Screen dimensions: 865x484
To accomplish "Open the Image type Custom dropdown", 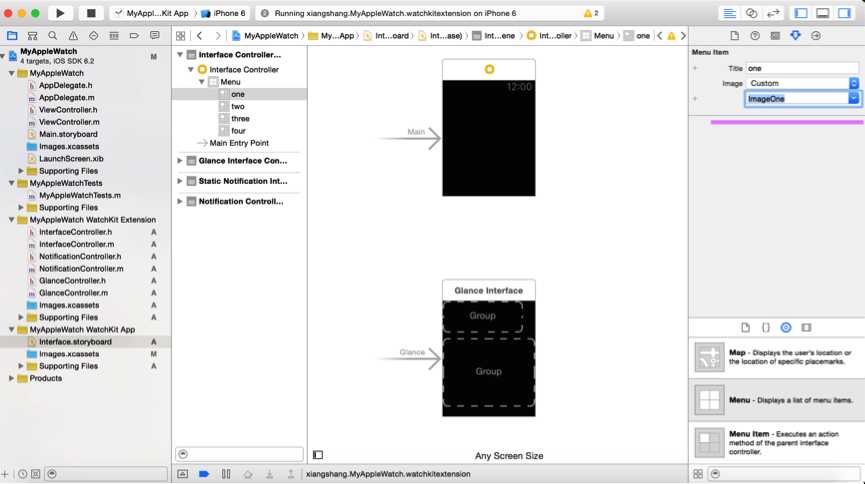I will [803, 83].
